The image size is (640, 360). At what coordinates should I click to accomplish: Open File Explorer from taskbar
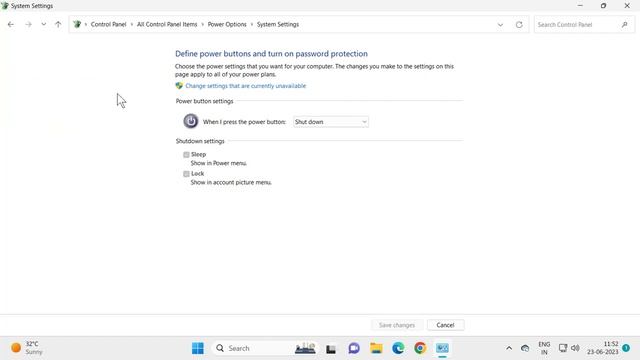point(376,348)
